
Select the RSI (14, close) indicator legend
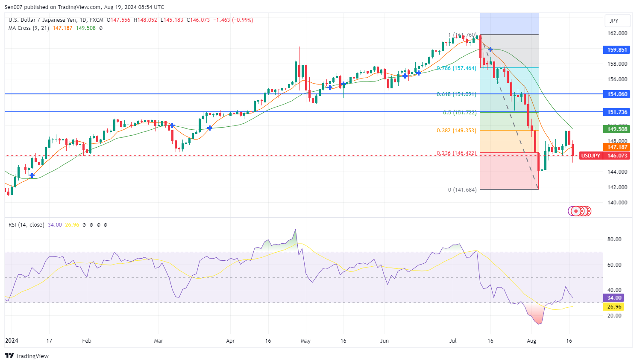(x=26, y=225)
